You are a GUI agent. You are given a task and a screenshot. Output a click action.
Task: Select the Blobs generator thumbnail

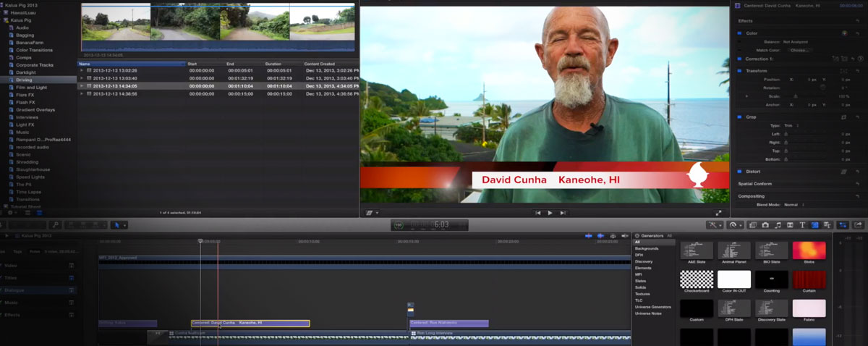809,250
